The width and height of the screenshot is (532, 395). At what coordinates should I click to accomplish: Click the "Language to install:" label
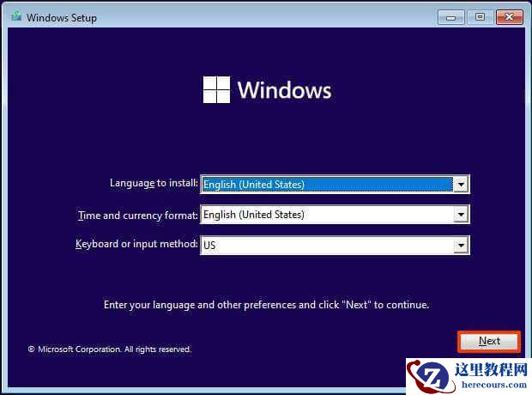[154, 183]
